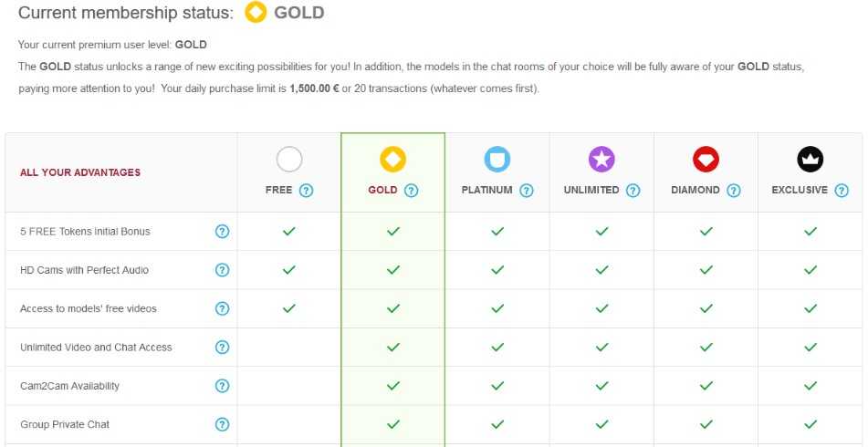Open help for Unlimited Video and Chat Access

[222, 348]
